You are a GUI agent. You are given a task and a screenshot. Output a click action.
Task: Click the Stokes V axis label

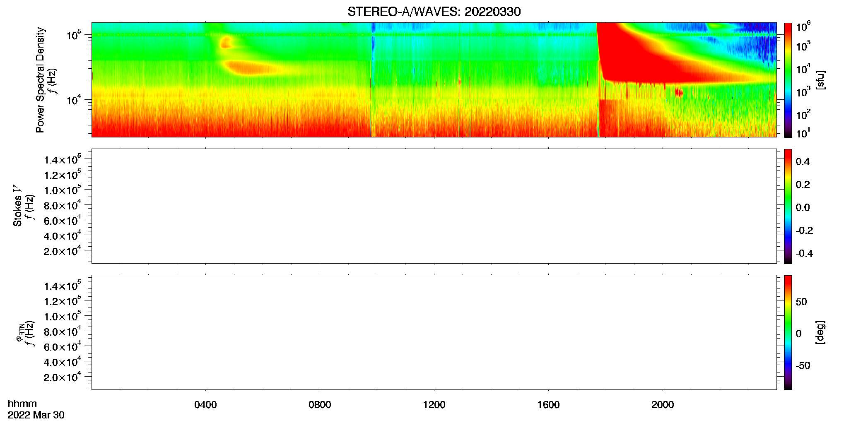(17, 206)
